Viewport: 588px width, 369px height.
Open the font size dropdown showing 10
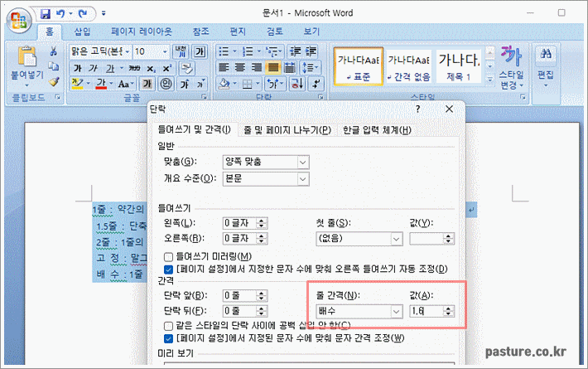(x=165, y=51)
